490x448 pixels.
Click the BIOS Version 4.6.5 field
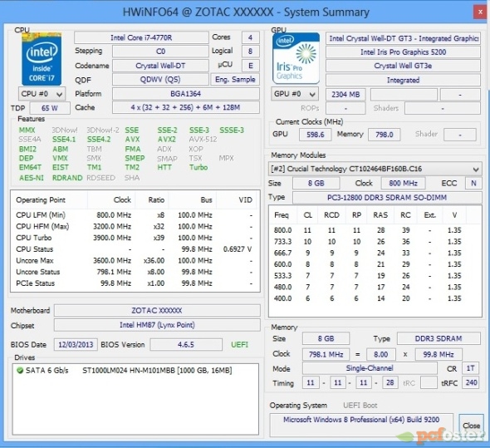tap(186, 345)
